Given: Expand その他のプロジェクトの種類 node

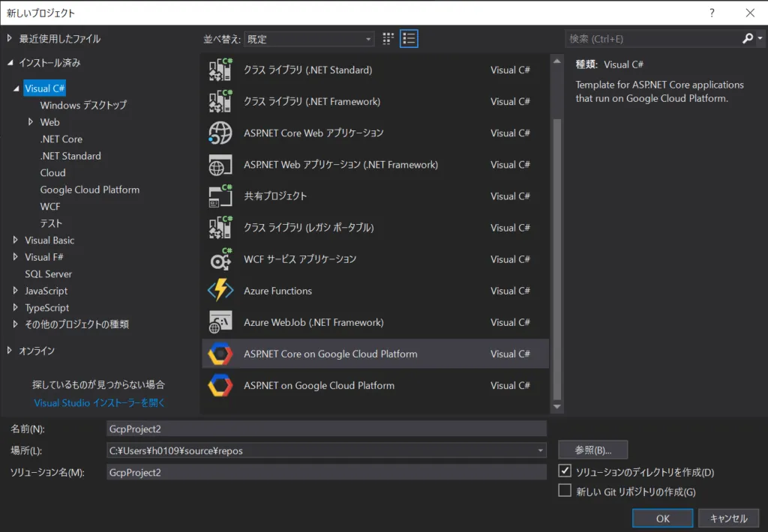Looking at the screenshot, I should click(x=15, y=324).
